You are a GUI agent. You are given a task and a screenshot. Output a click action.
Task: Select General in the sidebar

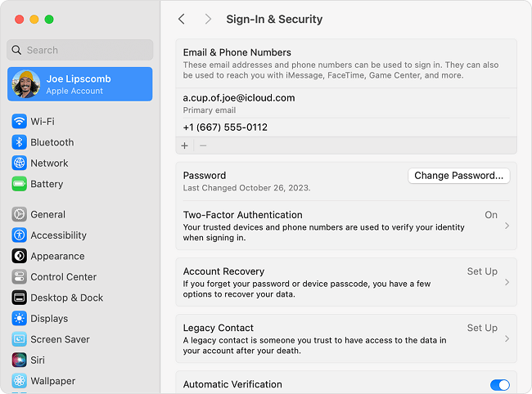(47, 214)
